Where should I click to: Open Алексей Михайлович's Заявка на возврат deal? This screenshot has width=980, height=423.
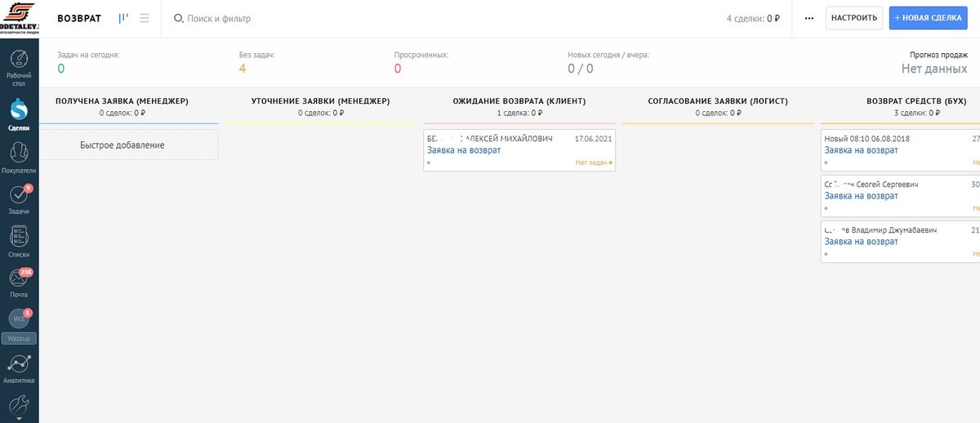click(464, 150)
